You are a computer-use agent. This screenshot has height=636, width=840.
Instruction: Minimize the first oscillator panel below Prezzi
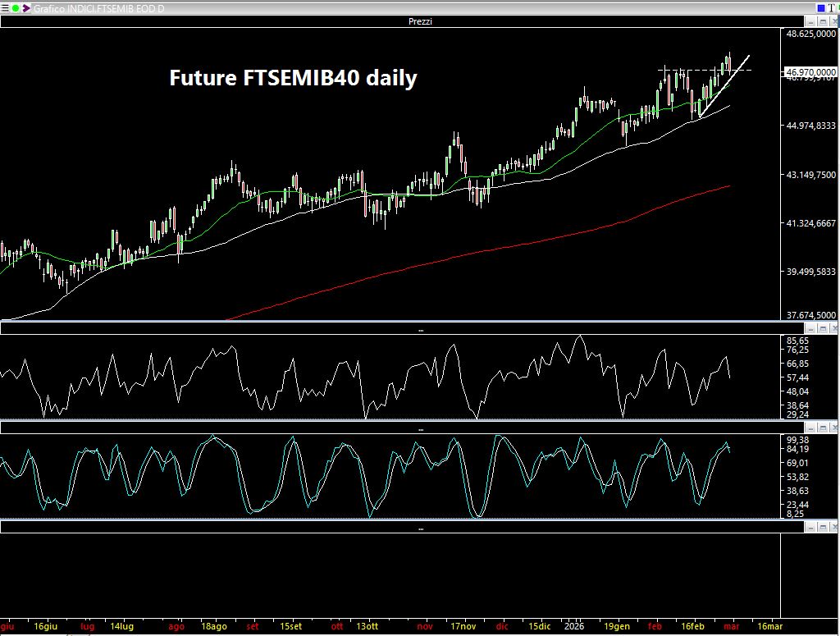pyautogui.click(x=810, y=328)
